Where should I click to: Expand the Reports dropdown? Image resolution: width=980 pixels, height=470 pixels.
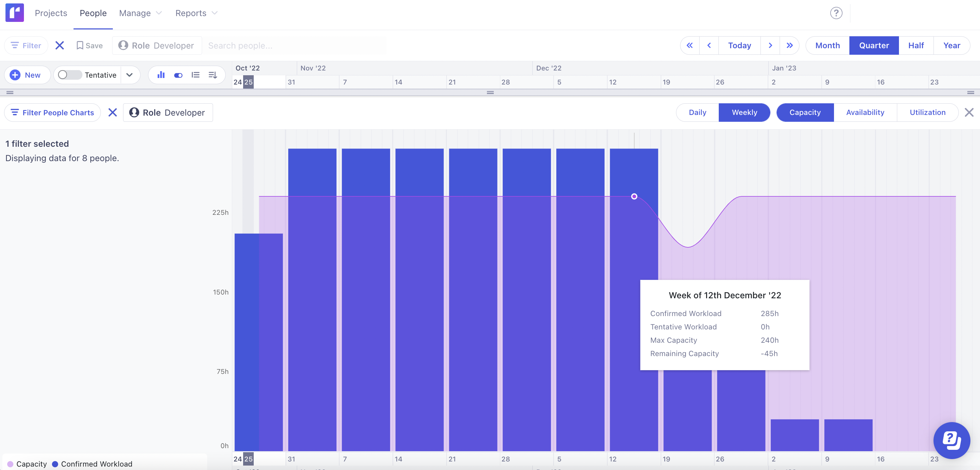point(196,13)
